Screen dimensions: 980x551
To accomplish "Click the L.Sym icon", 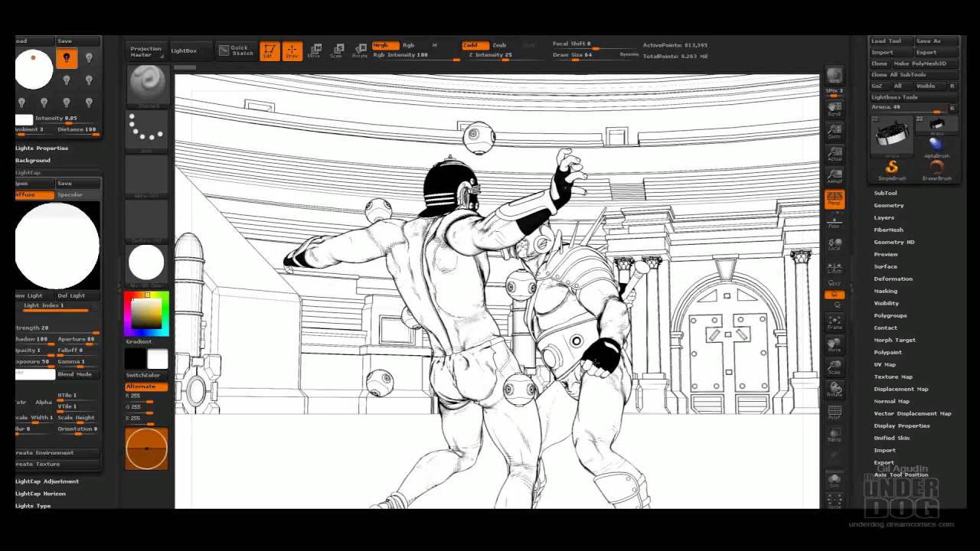I will coord(835,267).
